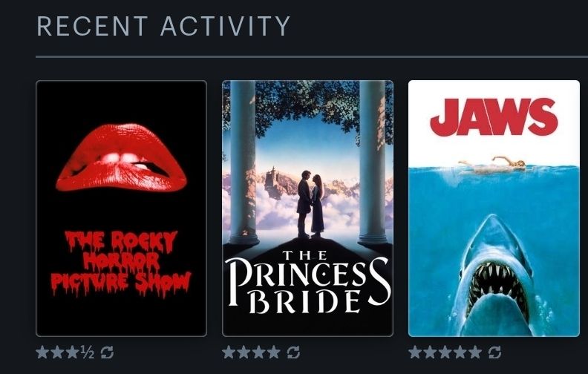Open The Rocky Horror Picture Show poster
This screenshot has height=374, width=588.
click(121, 209)
